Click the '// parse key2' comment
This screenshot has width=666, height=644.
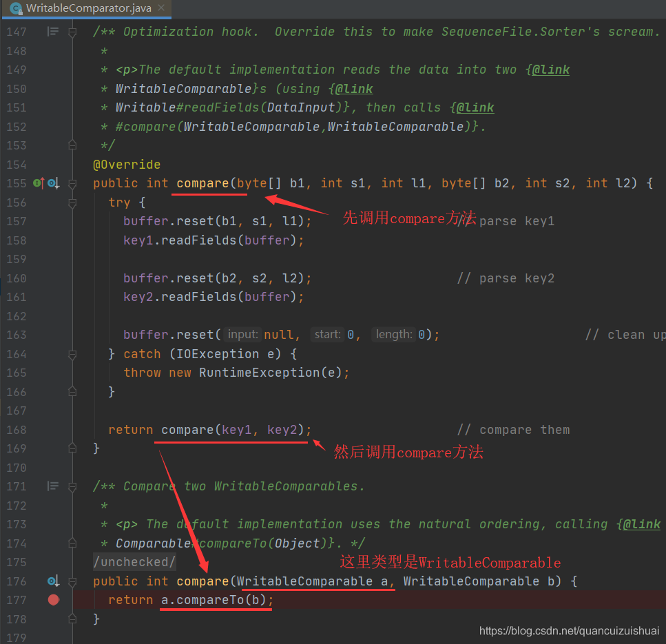(x=506, y=278)
